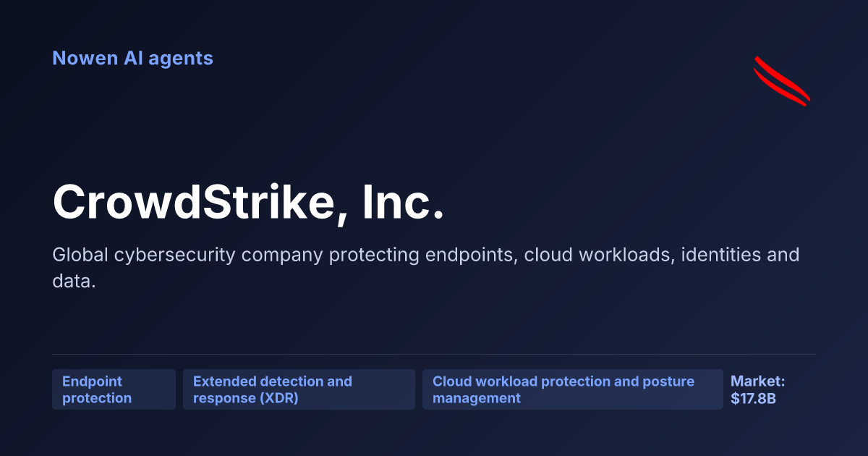
Task: Click the Market: $17.8B value
Action: (x=757, y=389)
